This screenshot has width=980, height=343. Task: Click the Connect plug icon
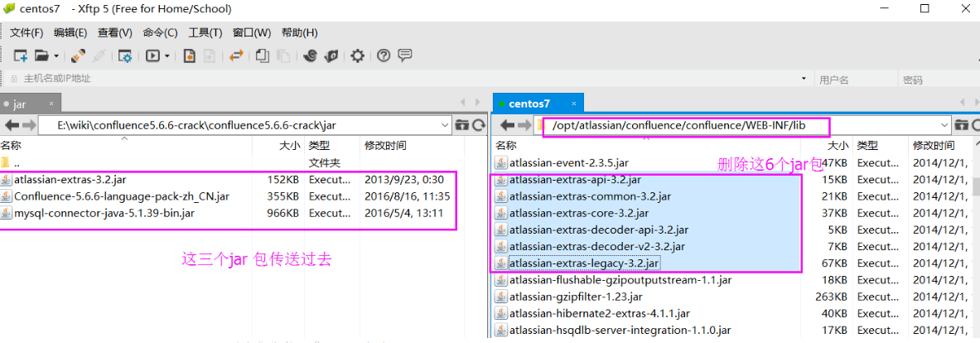(x=78, y=56)
